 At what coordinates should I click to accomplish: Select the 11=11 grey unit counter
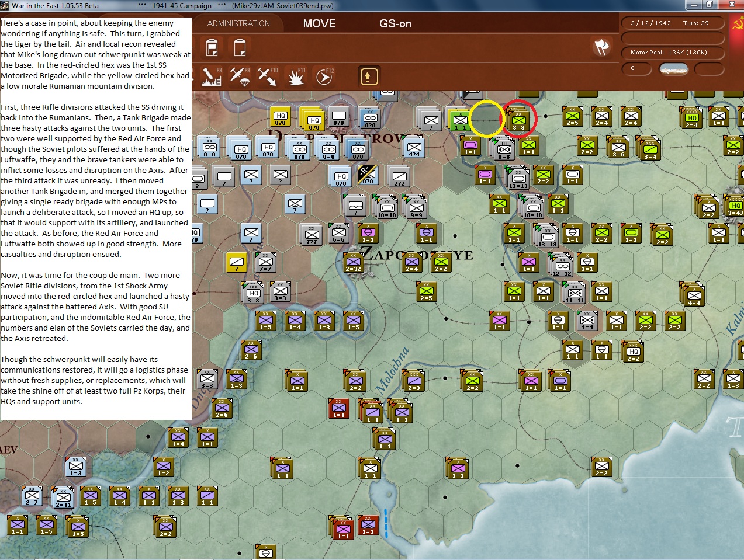(x=574, y=293)
